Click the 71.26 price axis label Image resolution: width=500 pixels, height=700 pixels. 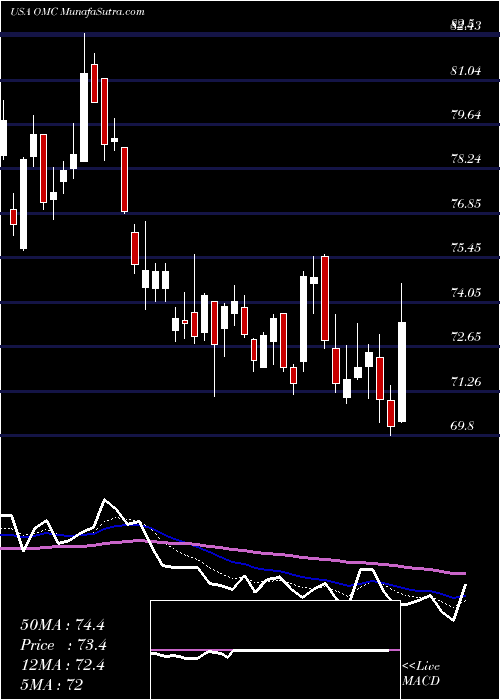pos(466,381)
